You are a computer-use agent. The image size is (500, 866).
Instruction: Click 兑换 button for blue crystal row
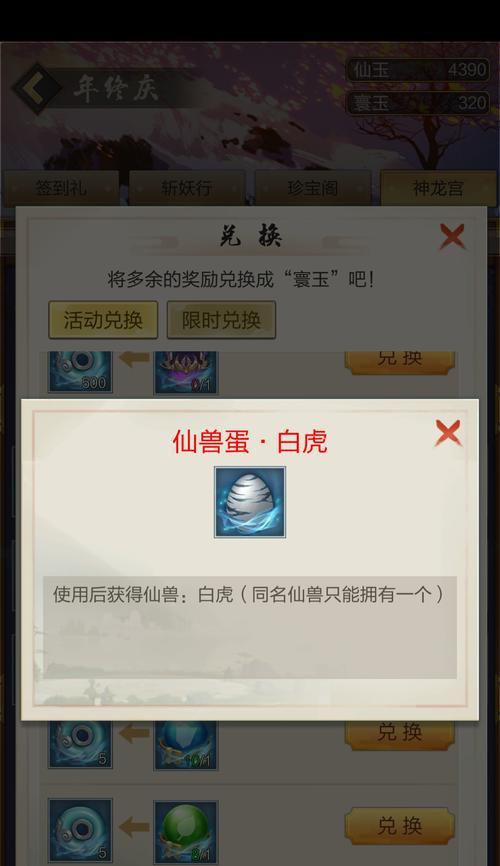(399, 735)
